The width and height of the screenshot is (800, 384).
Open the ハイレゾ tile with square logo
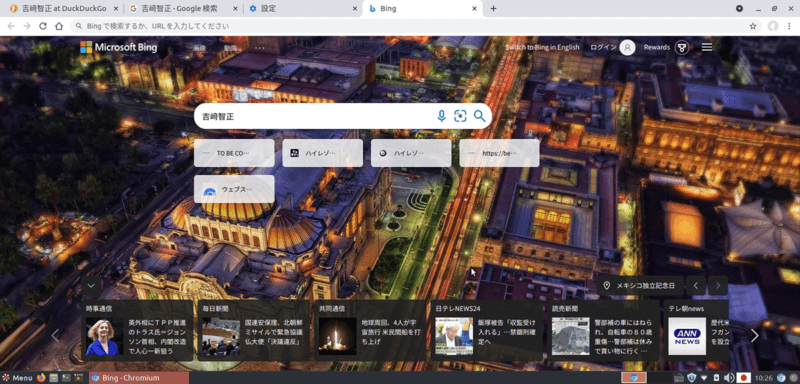322,153
